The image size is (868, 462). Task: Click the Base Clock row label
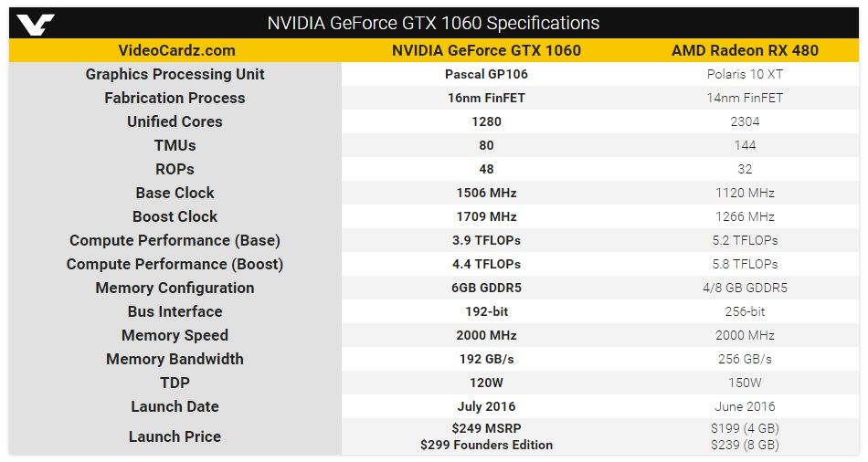pos(175,193)
